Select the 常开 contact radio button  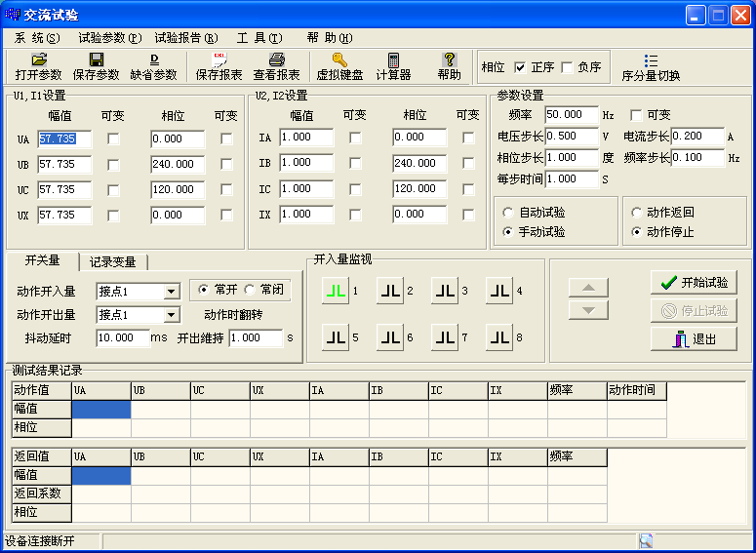pos(204,290)
